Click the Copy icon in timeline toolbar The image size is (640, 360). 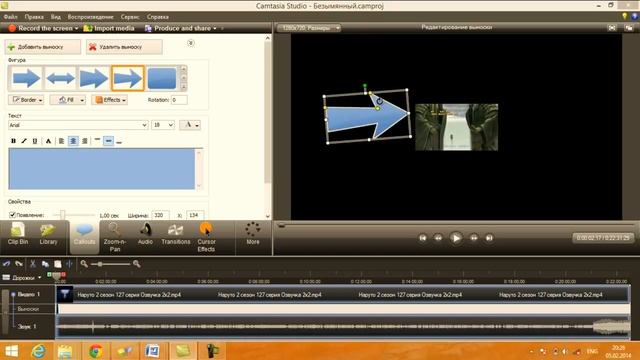coord(45,264)
